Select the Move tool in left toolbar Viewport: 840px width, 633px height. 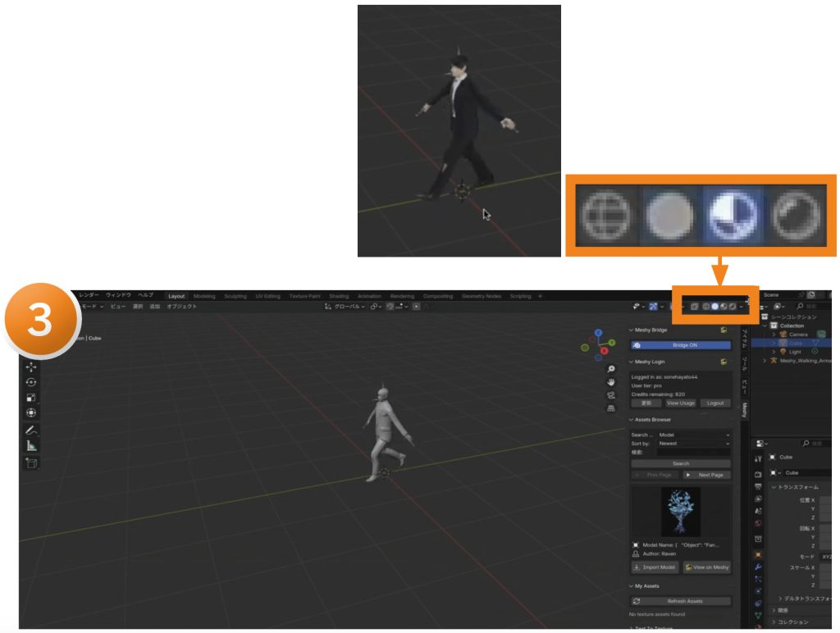[31, 367]
